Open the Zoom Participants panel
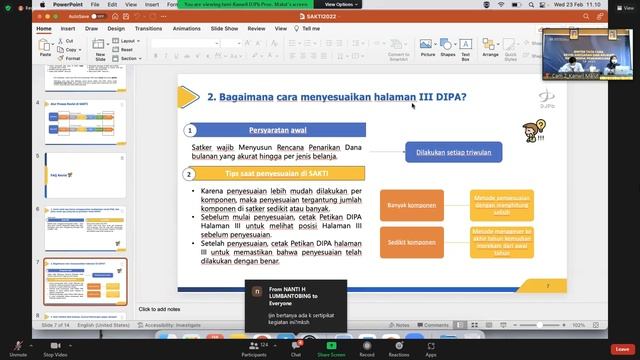The height and width of the screenshot is (360, 640). (x=254, y=349)
